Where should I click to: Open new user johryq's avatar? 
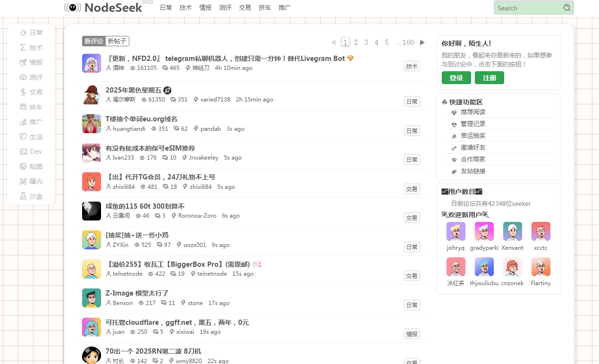click(456, 231)
